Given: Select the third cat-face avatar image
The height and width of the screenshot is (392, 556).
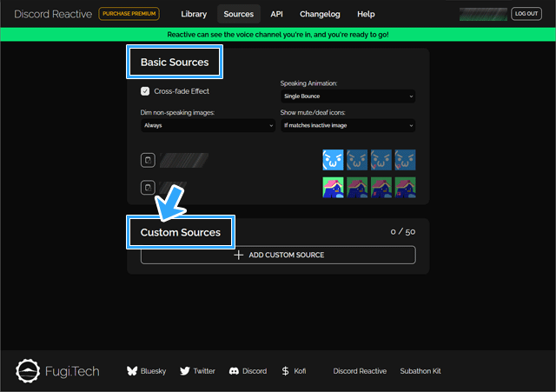Looking at the screenshot, I should coord(381,160).
